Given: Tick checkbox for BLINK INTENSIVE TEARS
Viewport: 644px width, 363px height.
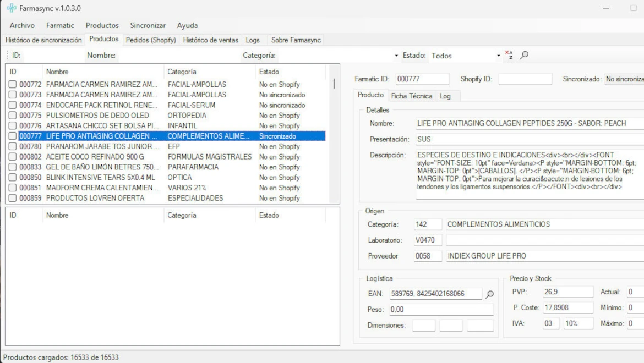Looking at the screenshot, I should 12,177.
